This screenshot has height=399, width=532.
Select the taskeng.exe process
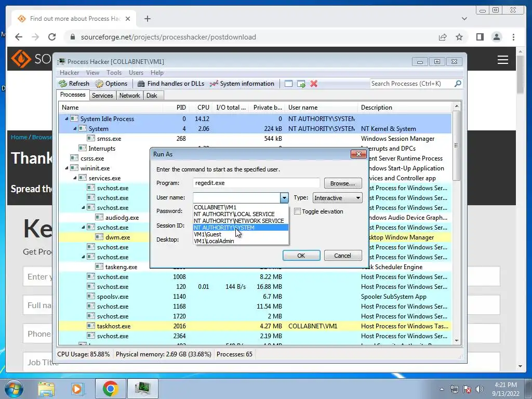(104, 267)
